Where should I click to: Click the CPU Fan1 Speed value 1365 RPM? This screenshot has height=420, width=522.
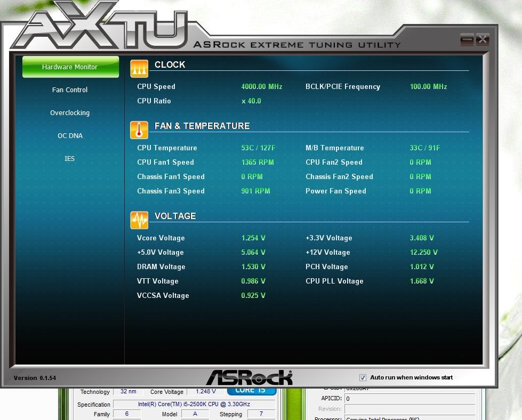pyautogui.click(x=258, y=162)
